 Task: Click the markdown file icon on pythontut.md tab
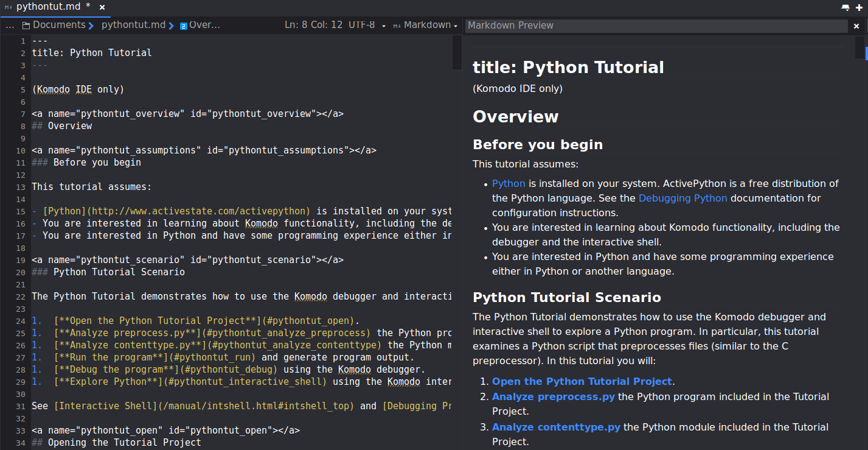pyautogui.click(x=9, y=7)
